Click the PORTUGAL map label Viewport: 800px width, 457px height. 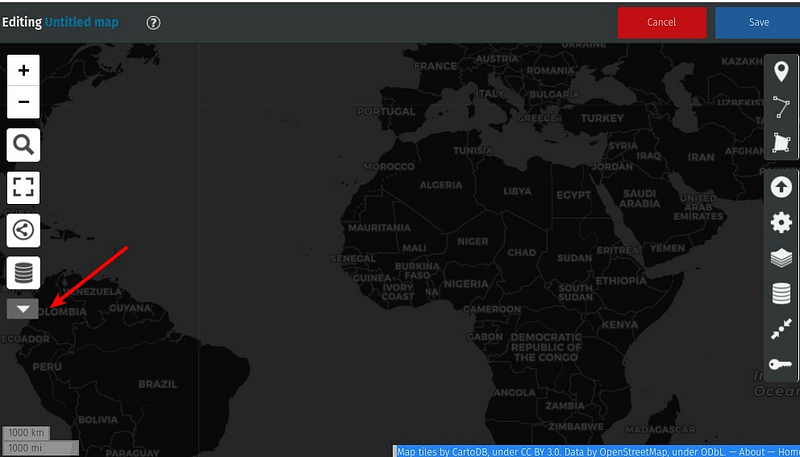point(386,111)
